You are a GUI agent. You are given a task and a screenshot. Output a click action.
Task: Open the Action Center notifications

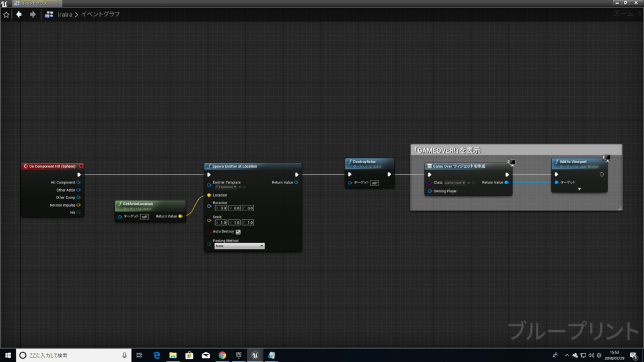coord(634,356)
